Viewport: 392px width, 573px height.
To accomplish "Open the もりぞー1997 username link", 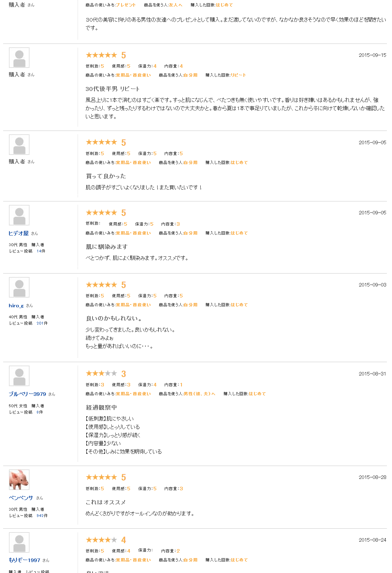I will tap(24, 560).
